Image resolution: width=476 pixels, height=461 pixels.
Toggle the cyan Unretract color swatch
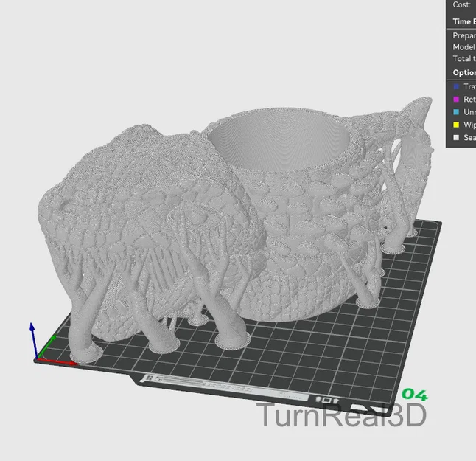pyautogui.click(x=456, y=112)
